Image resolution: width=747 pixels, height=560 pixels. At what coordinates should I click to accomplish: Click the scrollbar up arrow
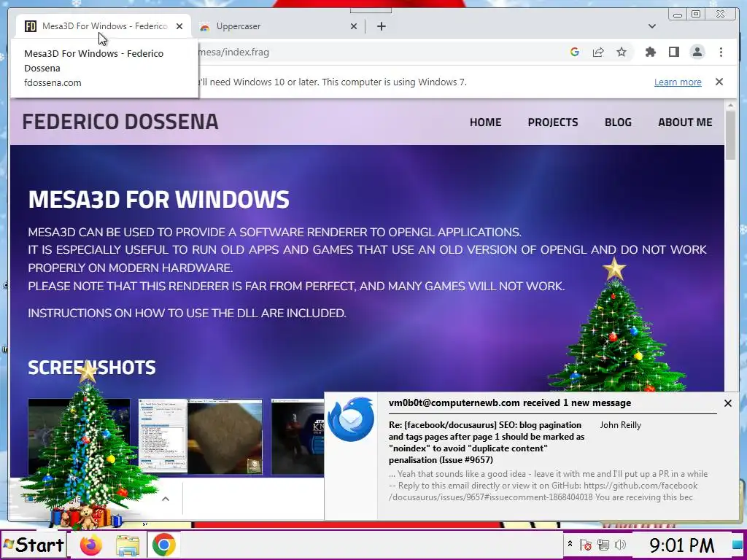(730, 105)
